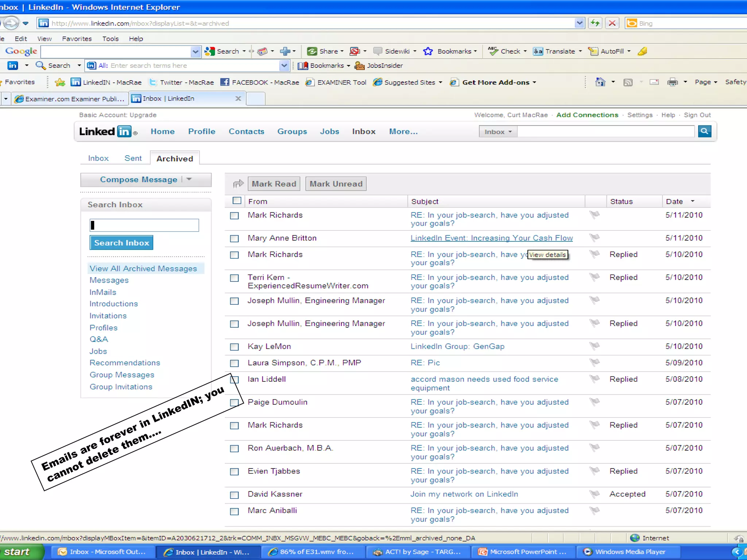
Task: Click the flag icon in Mary Anne Britton row
Action: [595, 238]
